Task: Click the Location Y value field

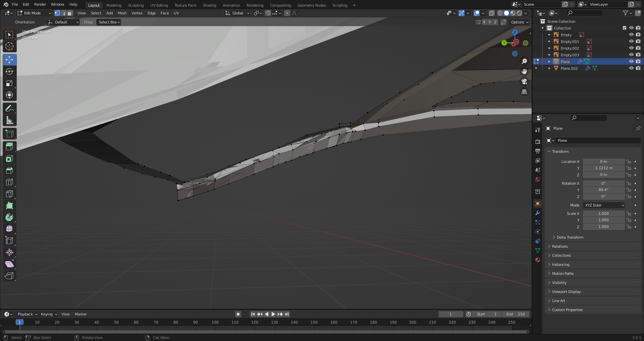Action: tap(604, 168)
